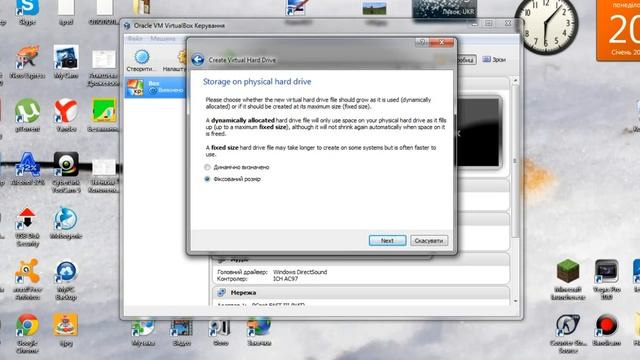Screen dimensions: 640x360
Task: Click the Знімки snapshots button in VirtualBox
Action: point(494,60)
